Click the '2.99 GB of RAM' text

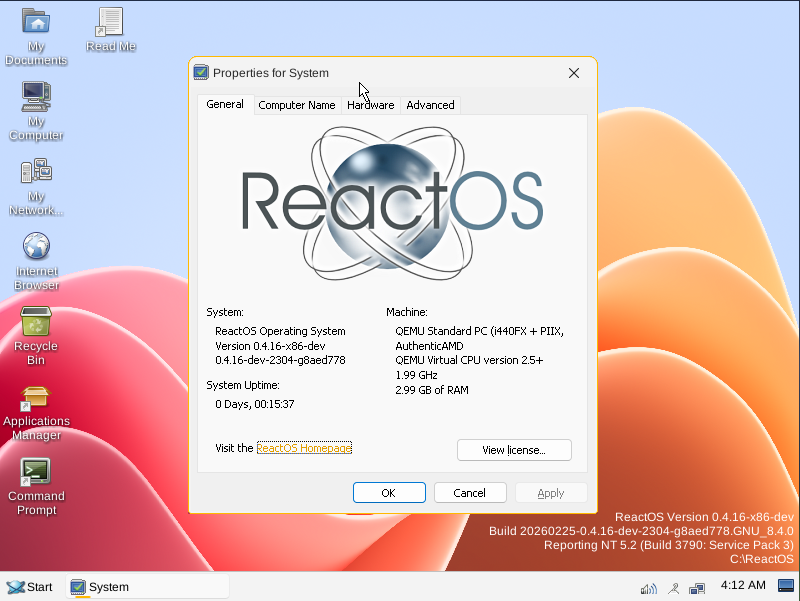[432, 390]
